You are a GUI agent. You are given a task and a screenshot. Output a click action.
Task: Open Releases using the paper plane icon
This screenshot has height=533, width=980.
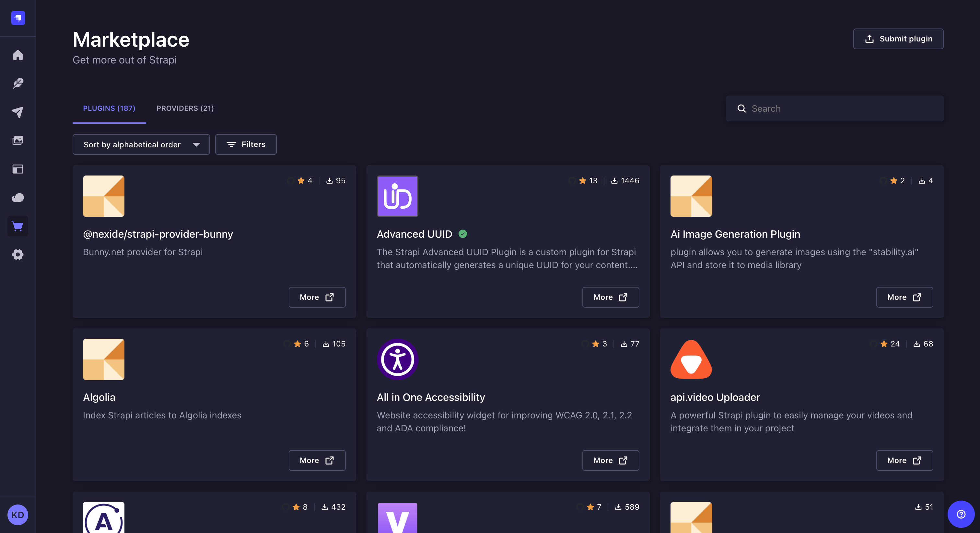tap(17, 112)
